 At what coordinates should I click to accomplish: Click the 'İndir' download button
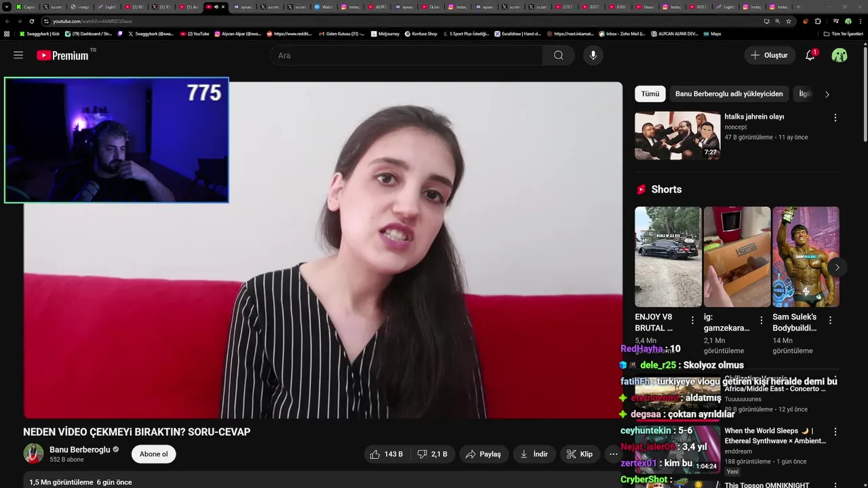pyautogui.click(x=534, y=454)
